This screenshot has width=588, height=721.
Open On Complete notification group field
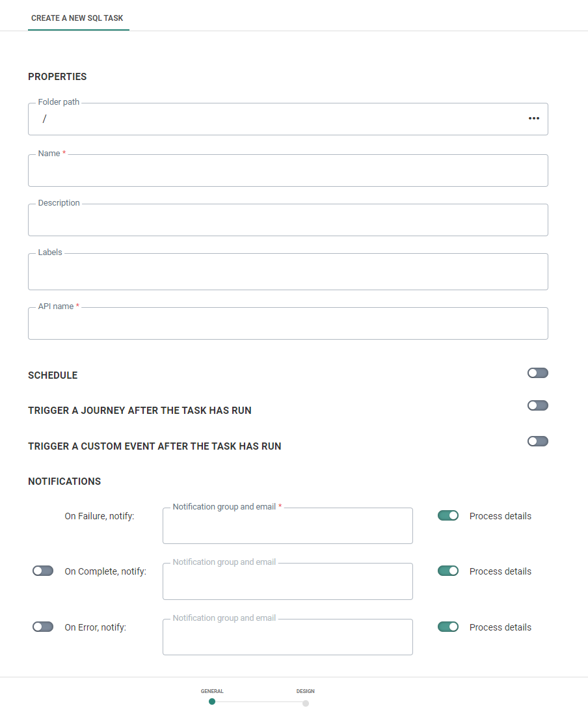pos(287,582)
